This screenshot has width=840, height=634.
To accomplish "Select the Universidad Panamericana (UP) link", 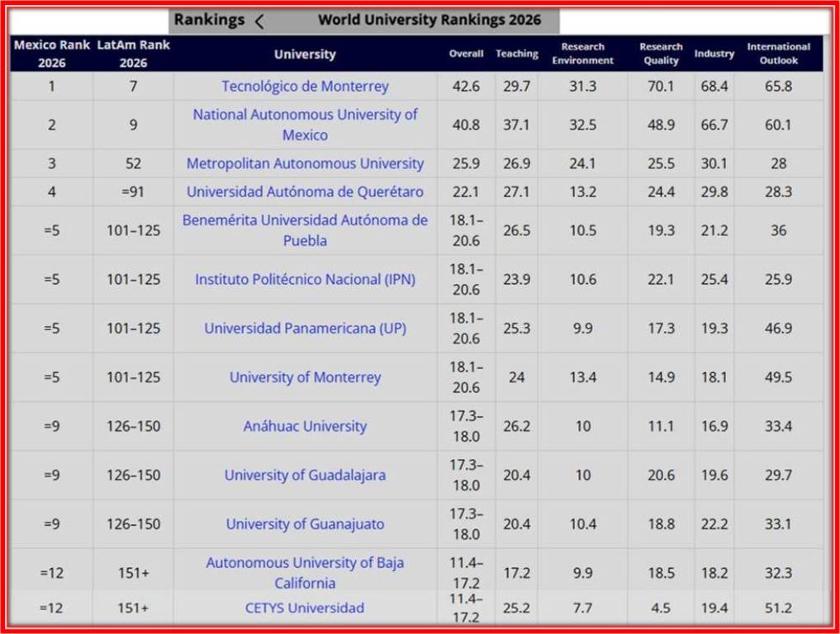I will coord(305,328).
